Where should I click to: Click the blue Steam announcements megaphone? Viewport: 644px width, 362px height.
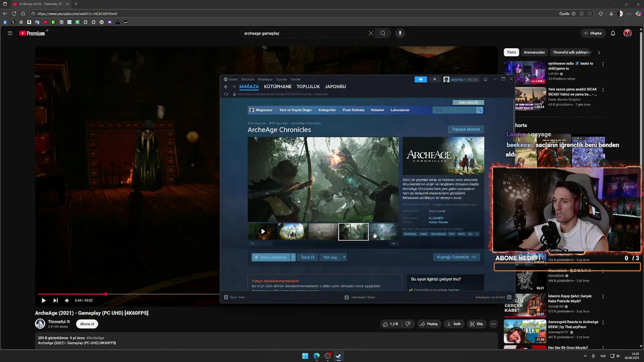[421, 79]
